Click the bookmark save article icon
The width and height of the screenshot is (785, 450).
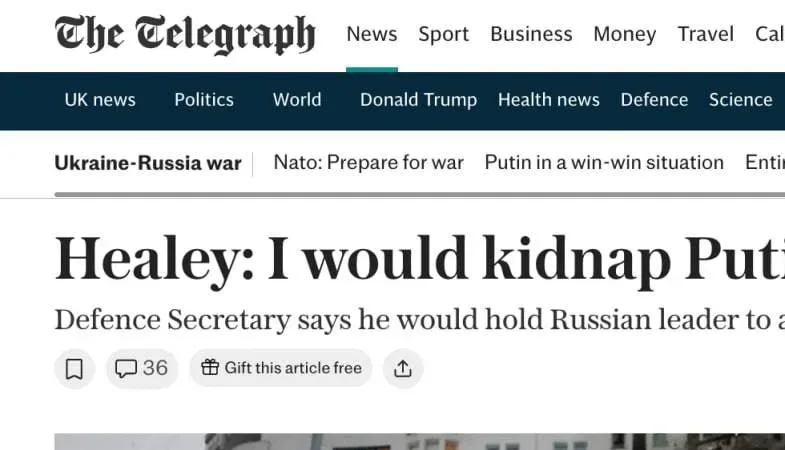pyautogui.click(x=74, y=368)
